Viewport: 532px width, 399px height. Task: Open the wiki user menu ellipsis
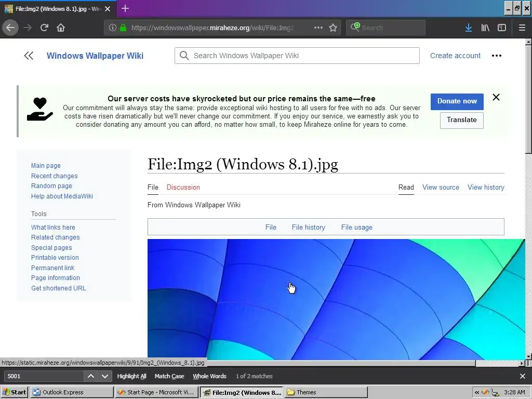point(496,56)
